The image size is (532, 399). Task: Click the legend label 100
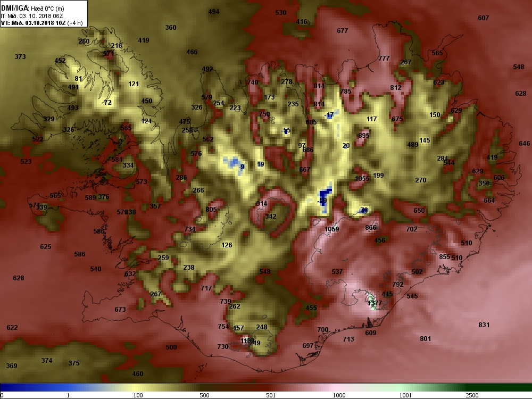(138, 395)
